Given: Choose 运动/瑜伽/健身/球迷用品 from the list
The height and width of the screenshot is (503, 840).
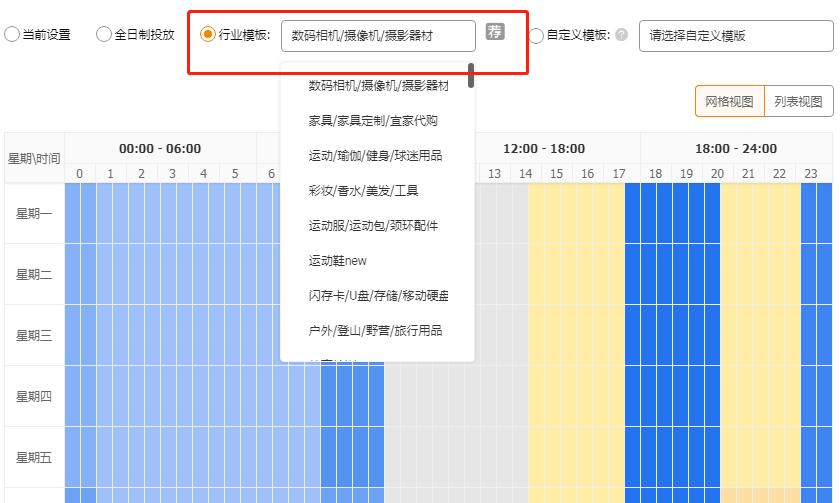Looking at the screenshot, I should coord(375,156).
